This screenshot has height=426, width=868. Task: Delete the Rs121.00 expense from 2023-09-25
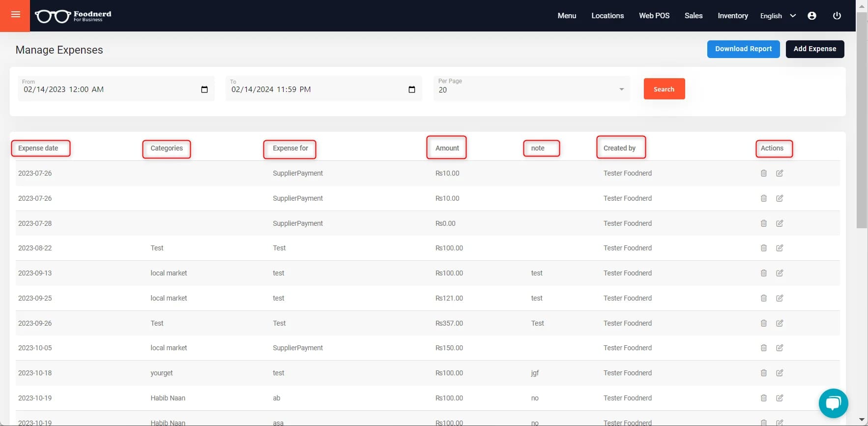pos(764,298)
